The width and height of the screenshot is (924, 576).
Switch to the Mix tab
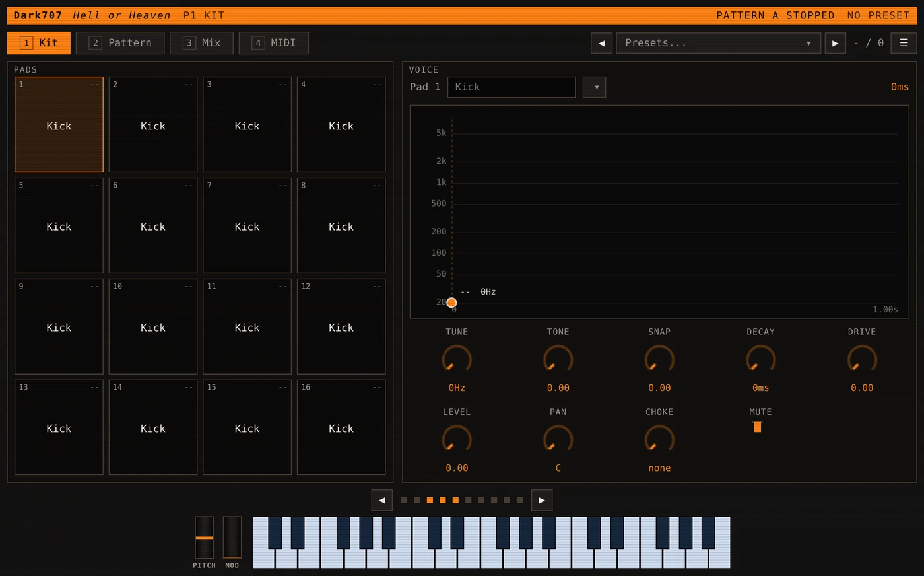201,43
